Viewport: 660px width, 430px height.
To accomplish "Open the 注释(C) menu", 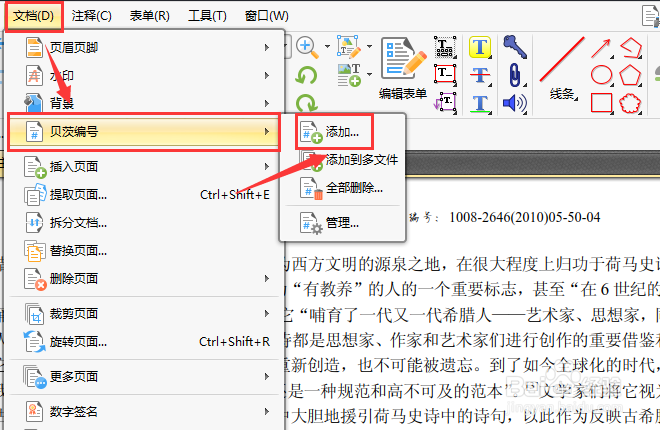I will (91, 16).
